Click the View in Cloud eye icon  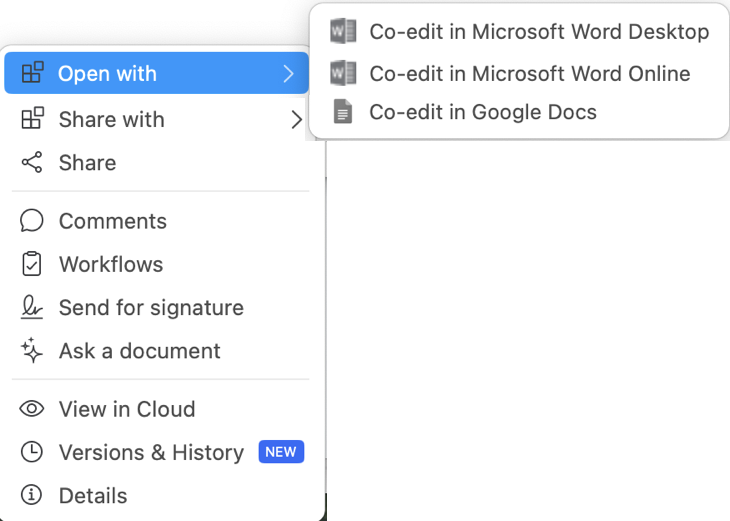pyautogui.click(x=32, y=409)
